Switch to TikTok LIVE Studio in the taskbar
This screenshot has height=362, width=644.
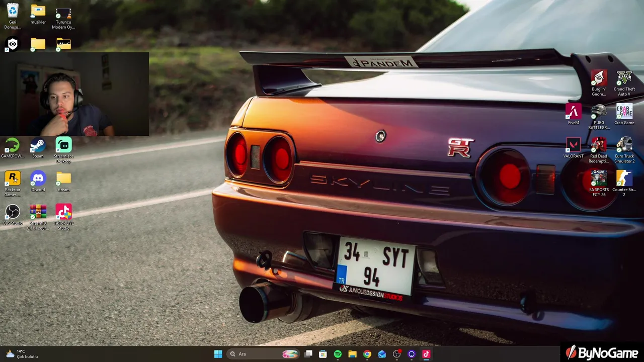[426, 354]
